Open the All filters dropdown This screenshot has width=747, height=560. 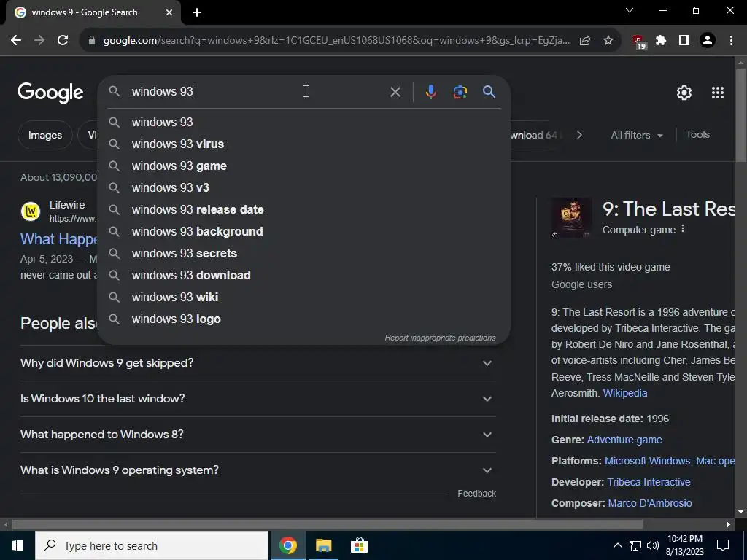click(x=636, y=135)
